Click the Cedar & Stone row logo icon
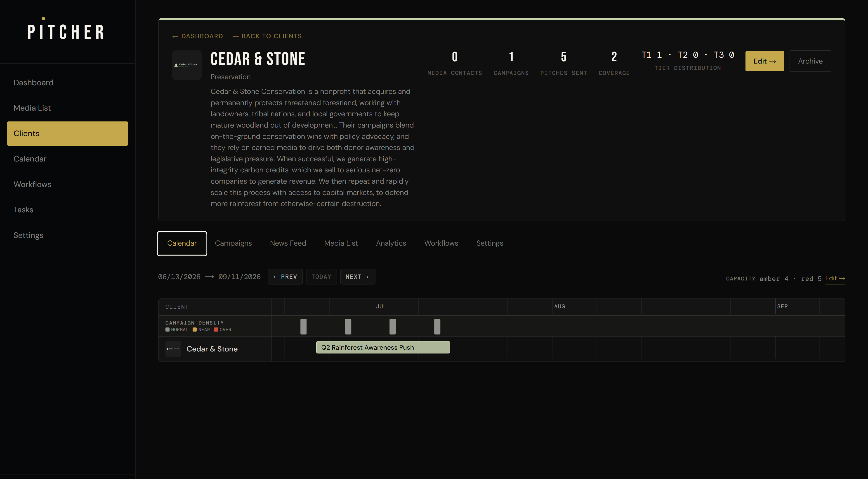The width and height of the screenshot is (868, 479). click(x=173, y=349)
